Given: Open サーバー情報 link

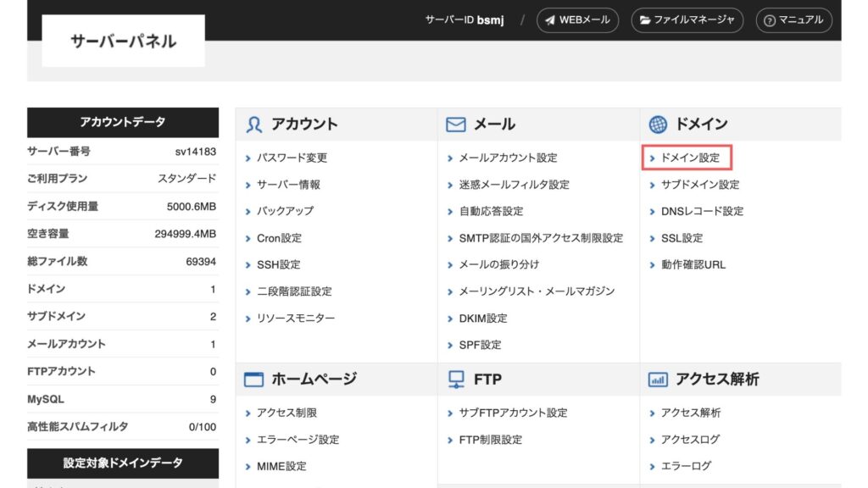Looking at the screenshot, I should pos(288,185).
